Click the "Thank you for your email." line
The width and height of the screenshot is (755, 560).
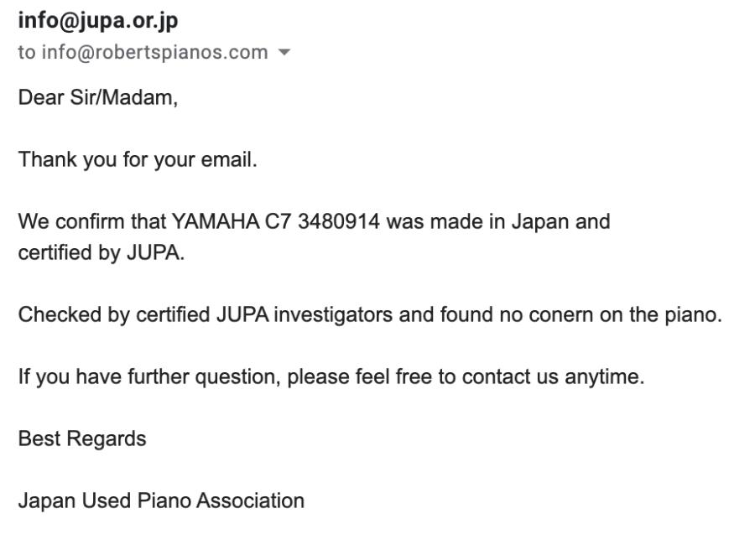pyautogui.click(x=138, y=160)
